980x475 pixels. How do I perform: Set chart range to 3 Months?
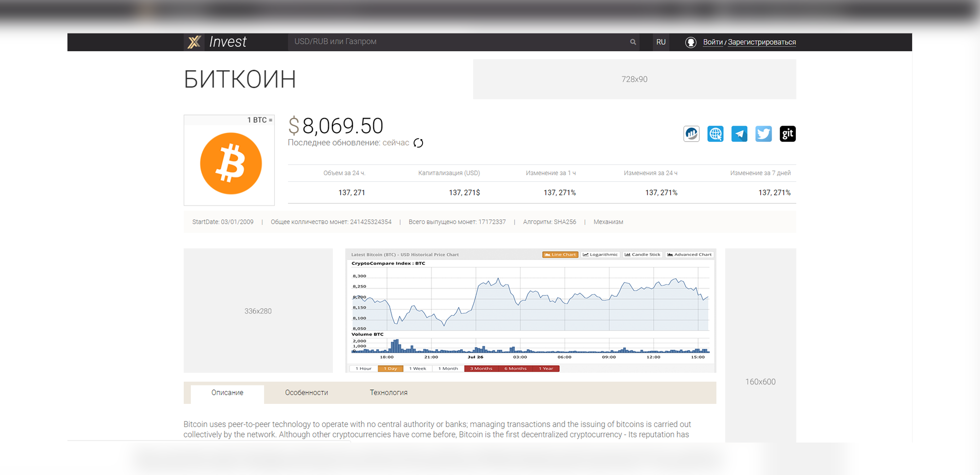pyautogui.click(x=481, y=368)
